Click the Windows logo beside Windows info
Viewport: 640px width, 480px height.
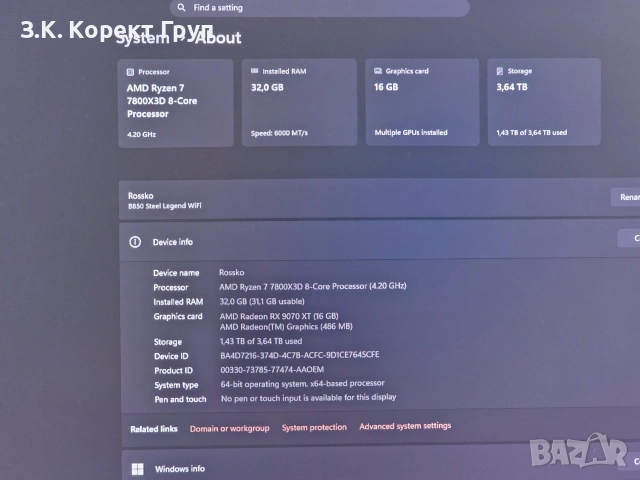138,469
